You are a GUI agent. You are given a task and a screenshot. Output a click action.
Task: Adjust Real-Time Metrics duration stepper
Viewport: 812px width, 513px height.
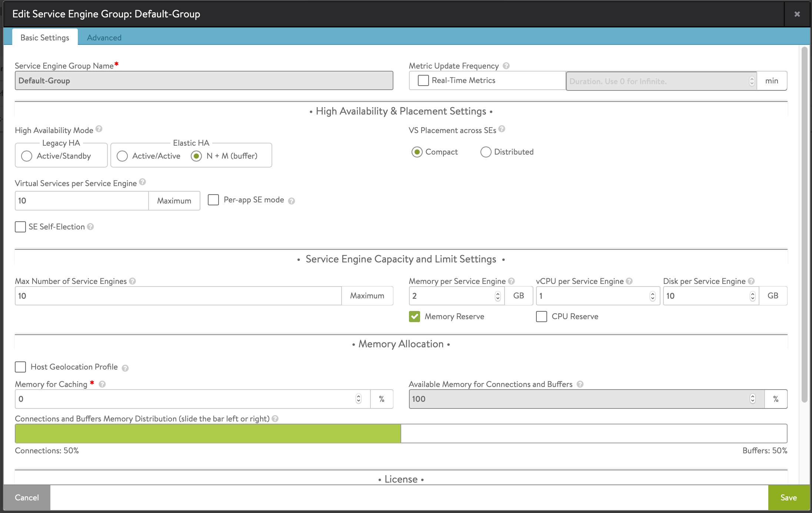(752, 81)
